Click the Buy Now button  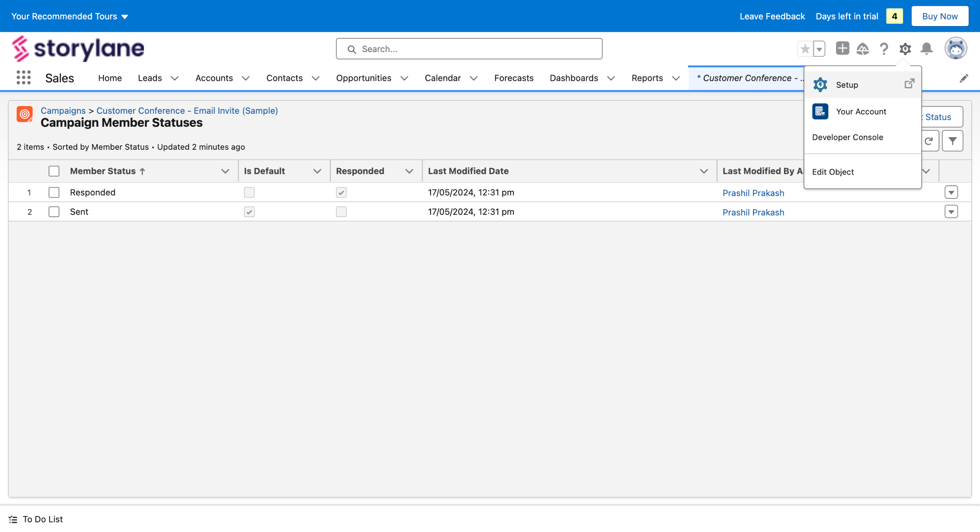[x=940, y=16]
